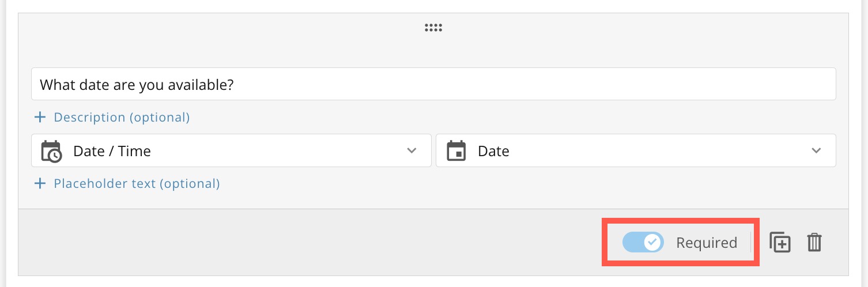
Task: Expand the chevron on the Date selector
Action: click(816, 151)
